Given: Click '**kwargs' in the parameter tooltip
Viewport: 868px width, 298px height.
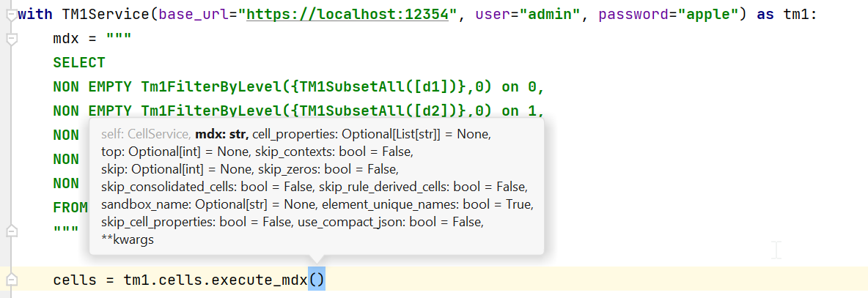Looking at the screenshot, I should (128, 240).
